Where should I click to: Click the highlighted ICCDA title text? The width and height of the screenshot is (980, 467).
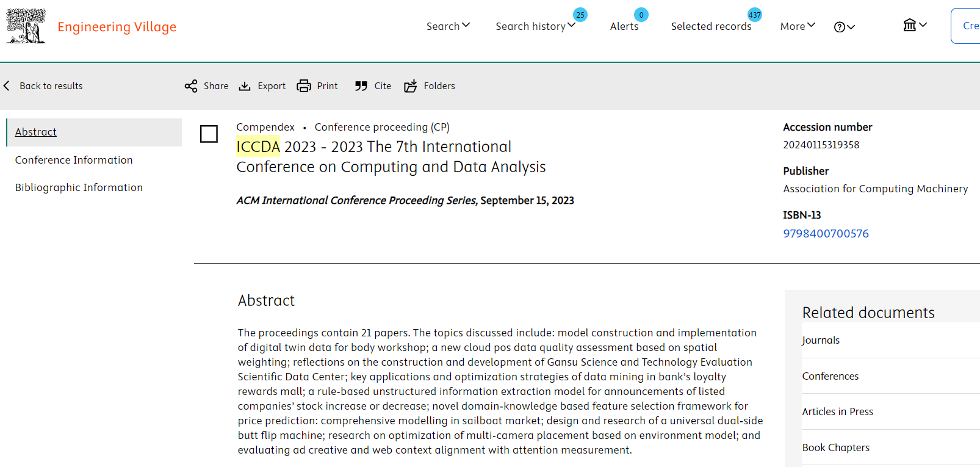(258, 147)
